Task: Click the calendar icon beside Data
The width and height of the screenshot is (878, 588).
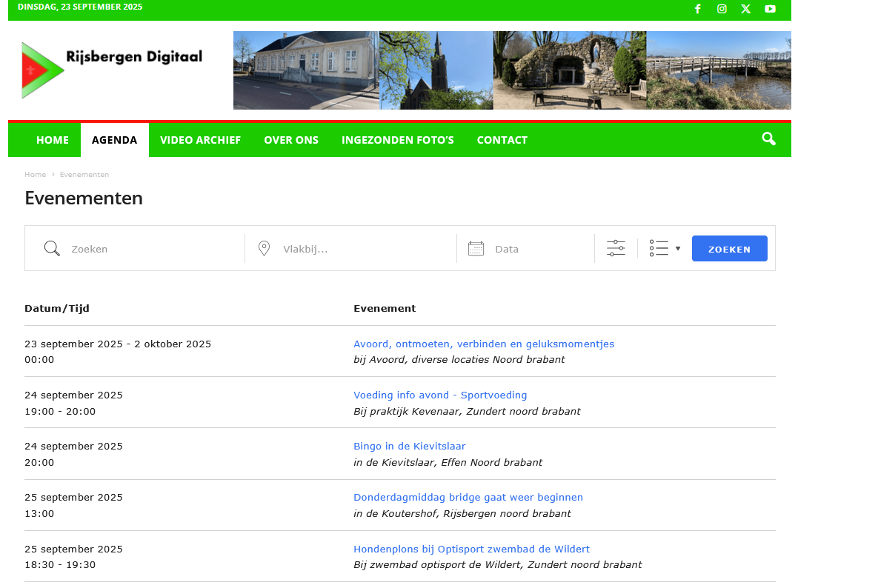Action: pyautogui.click(x=476, y=249)
